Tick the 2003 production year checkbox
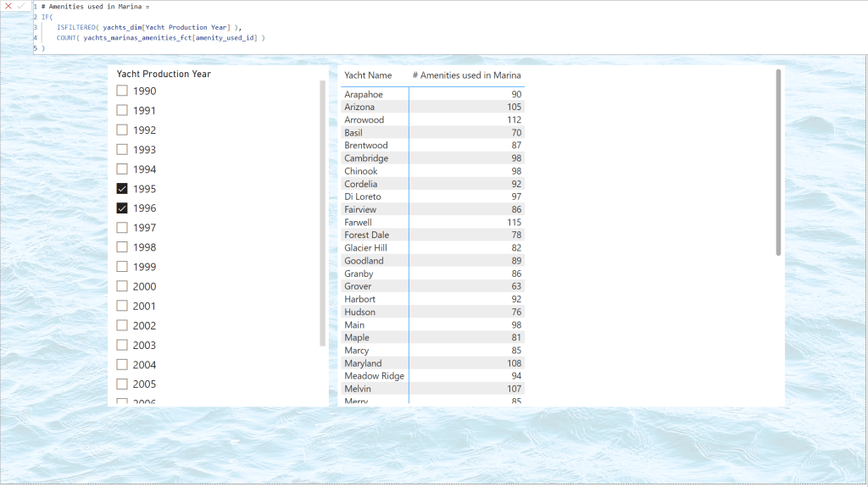The image size is (868, 487). click(122, 345)
